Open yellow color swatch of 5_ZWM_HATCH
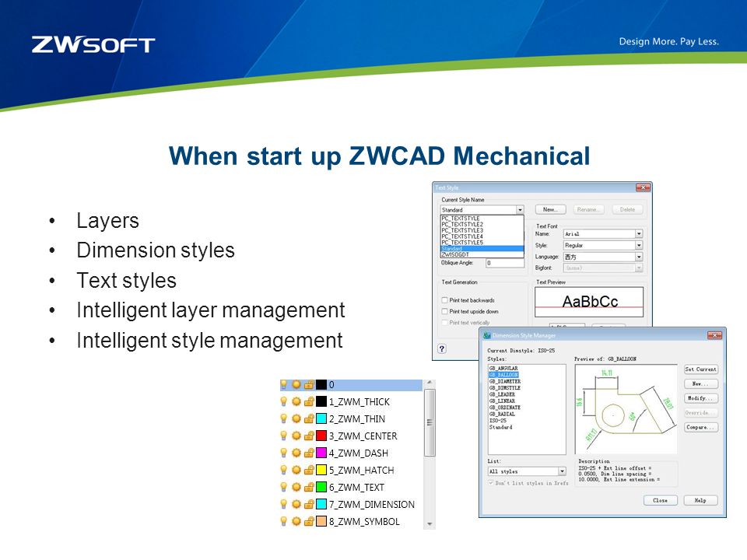This screenshot has height=560, width=747. (321, 470)
